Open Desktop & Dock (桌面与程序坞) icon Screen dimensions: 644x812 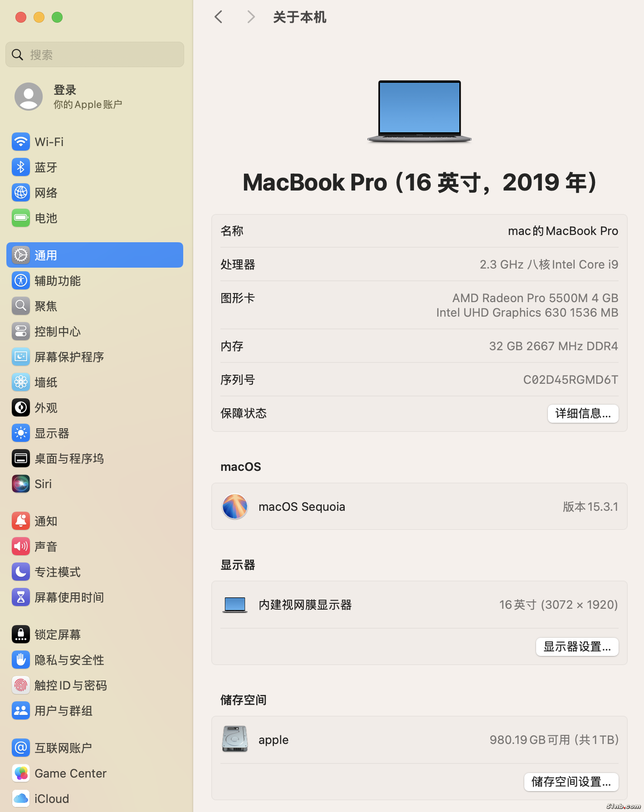pos(21,459)
